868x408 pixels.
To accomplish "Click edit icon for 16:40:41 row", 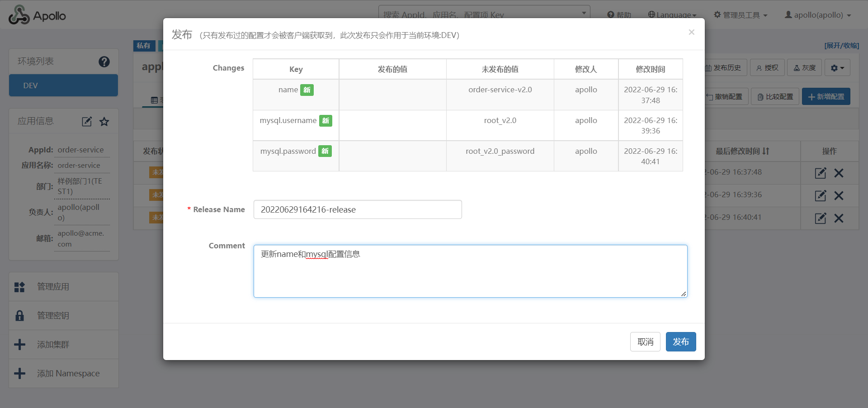I will pyautogui.click(x=820, y=218).
